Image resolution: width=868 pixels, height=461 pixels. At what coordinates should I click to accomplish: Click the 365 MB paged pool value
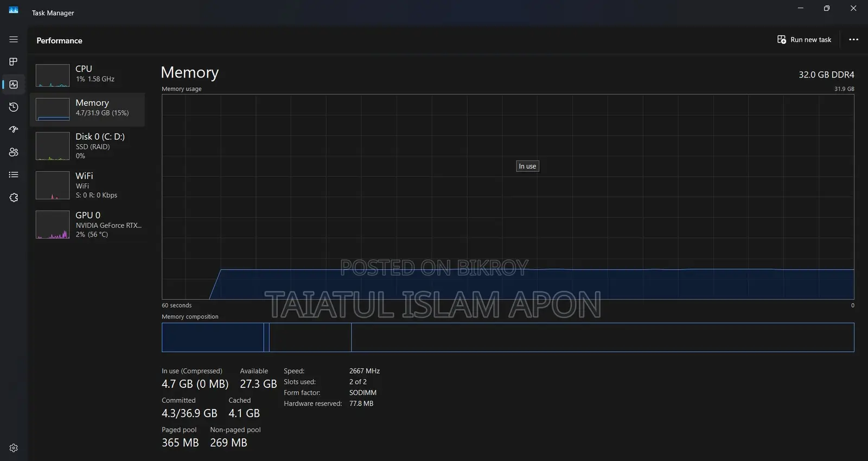point(180,443)
